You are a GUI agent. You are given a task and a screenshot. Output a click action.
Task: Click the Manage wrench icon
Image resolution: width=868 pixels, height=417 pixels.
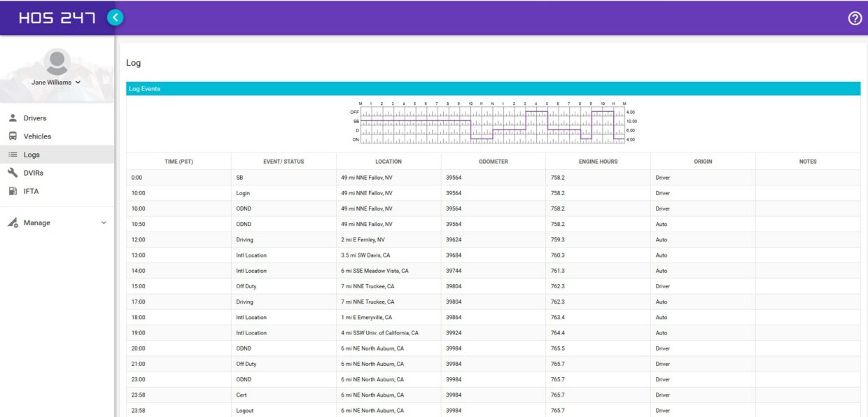(x=12, y=222)
